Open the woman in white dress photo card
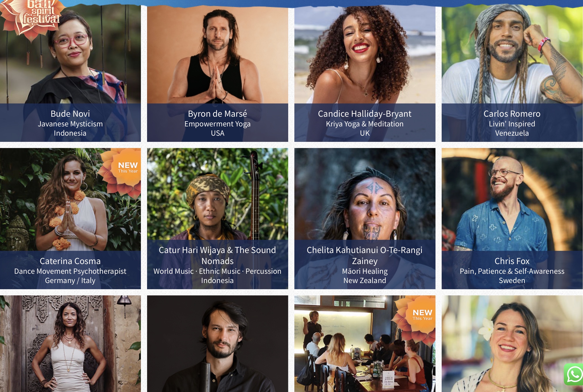This screenshot has width=583, height=392. (70, 344)
